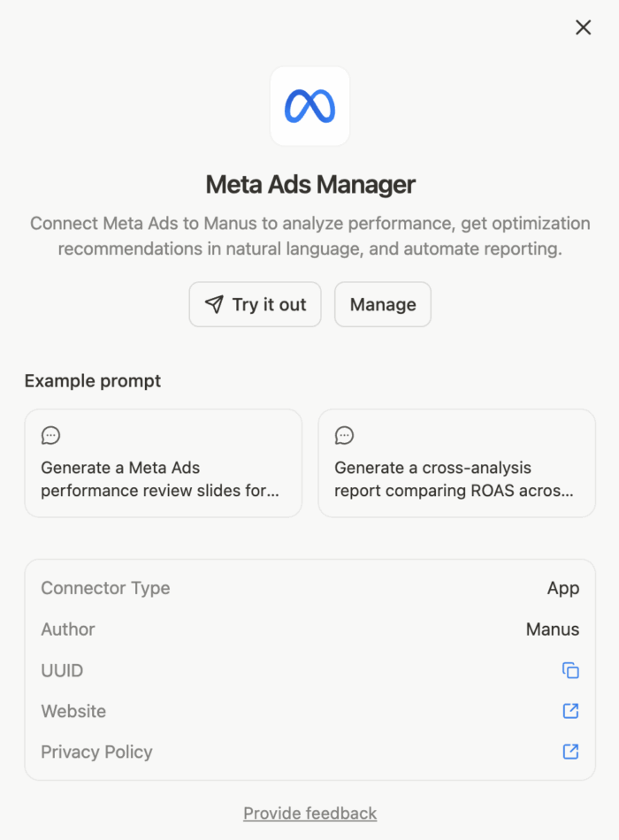Dismiss the dialog with the X
This screenshot has width=619, height=840.
tap(583, 27)
